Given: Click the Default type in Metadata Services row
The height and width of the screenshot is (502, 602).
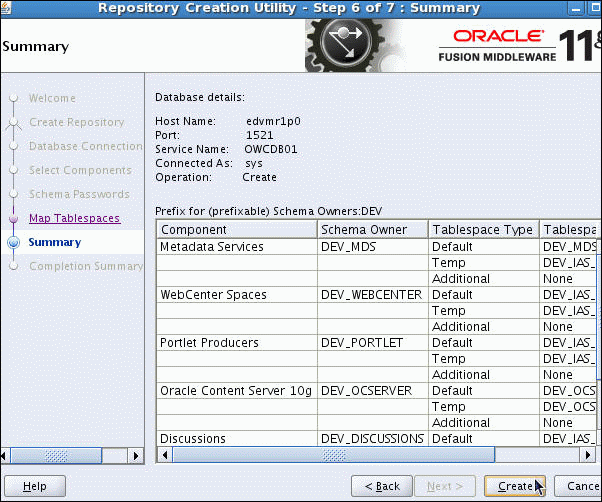Looking at the screenshot, I should pyautogui.click(x=483, y=247).
